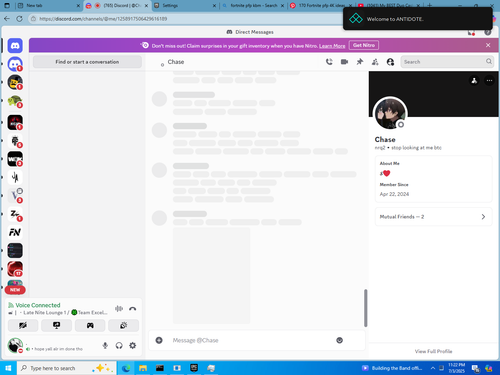Open Microsoft Edge from the taskbar
The height and width of the screenshot is (375, 500).
(x=126, y=368)
